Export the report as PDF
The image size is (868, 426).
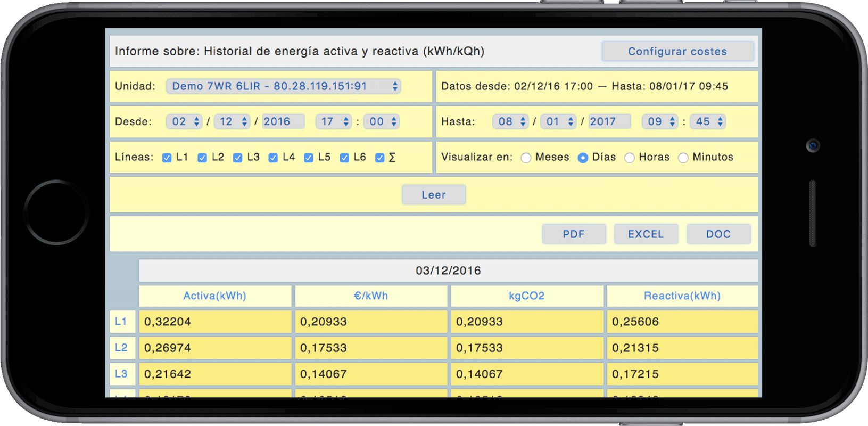pyautogui.click(x=574, y=234)
